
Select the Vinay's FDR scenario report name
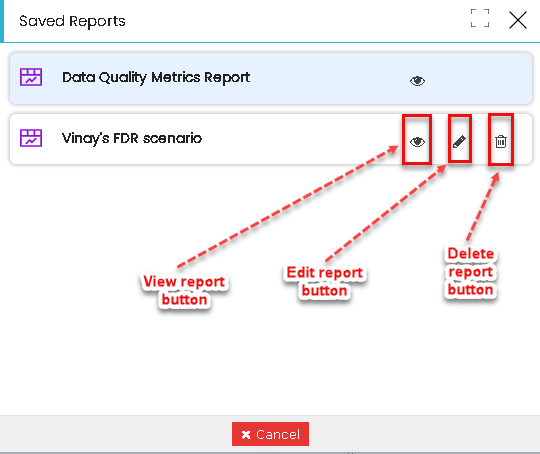click(132, 138)
